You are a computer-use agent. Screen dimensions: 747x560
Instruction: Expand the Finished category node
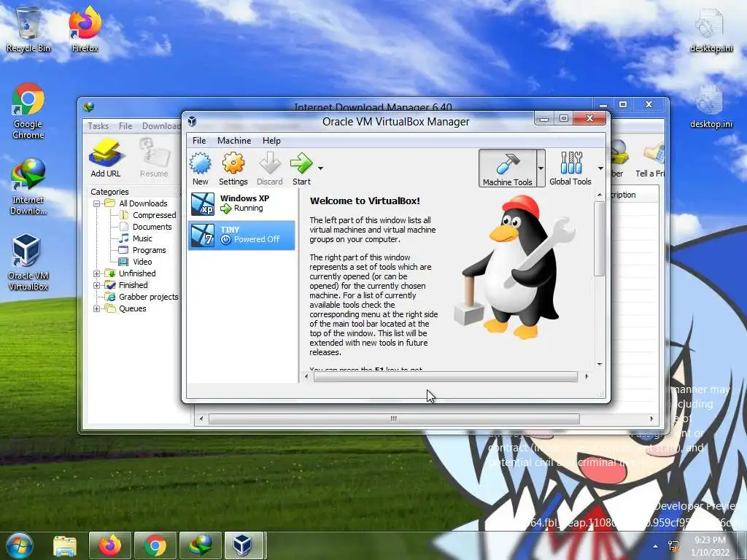pyautogui.click(x=97, y=285)
